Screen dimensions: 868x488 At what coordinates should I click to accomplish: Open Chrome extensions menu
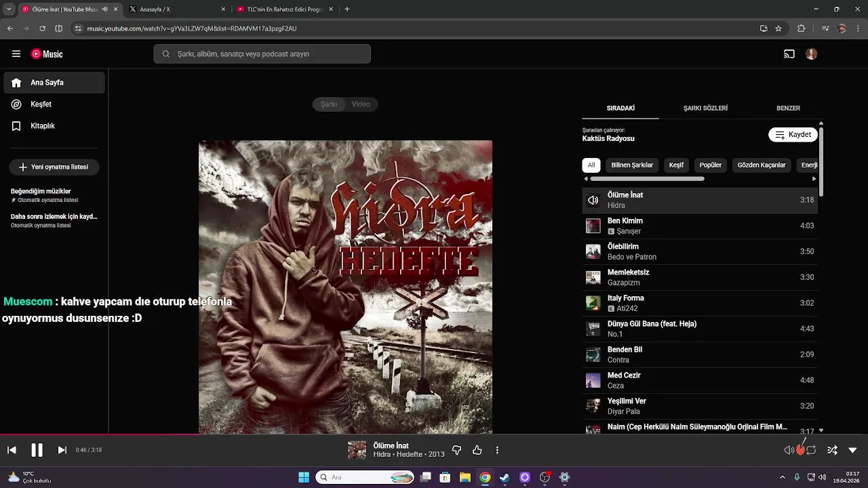(x=801, y=28)
